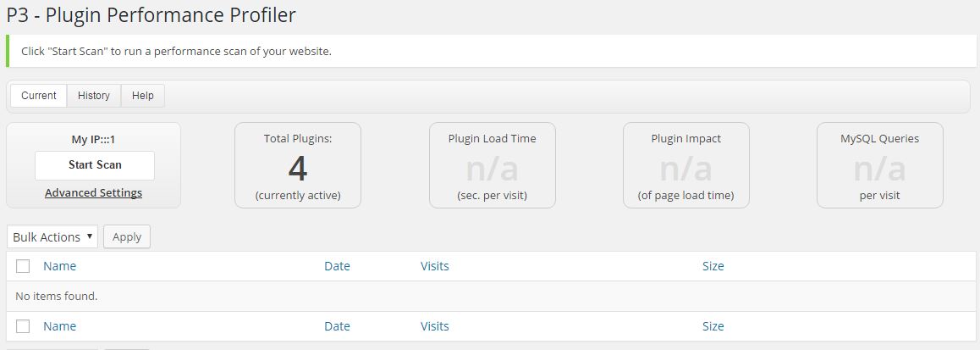Screen dimensions: 980x350
Task: Open the History tab
Action: pos(94,96)
